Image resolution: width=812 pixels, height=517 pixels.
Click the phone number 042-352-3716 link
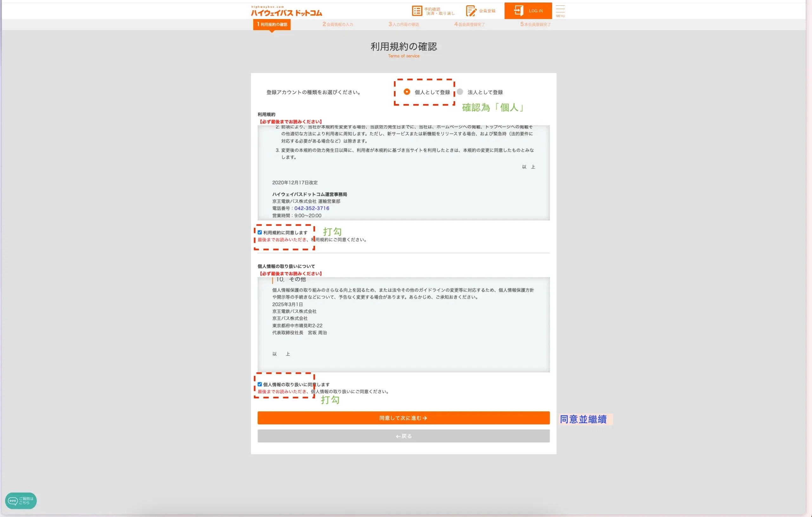coord(311,208)
